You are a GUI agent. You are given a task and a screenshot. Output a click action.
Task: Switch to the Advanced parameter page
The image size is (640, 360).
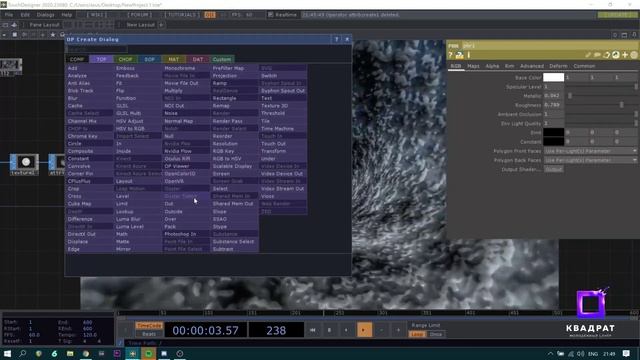click(x=532, y=66)
